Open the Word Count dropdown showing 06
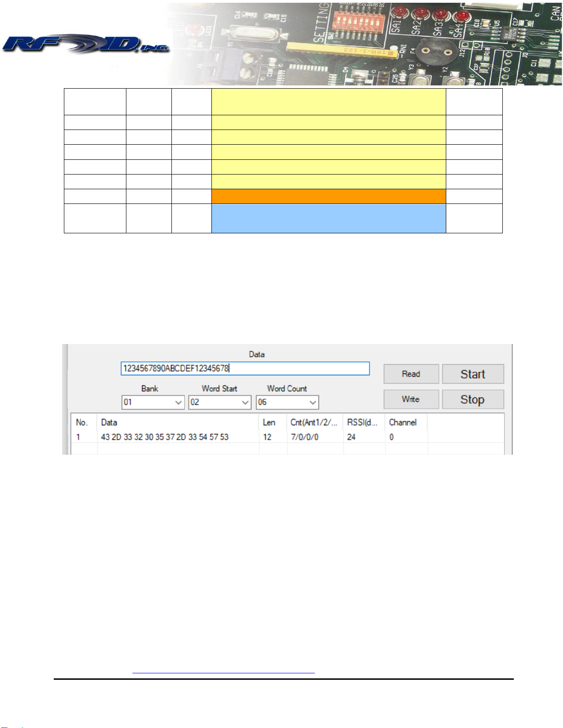This screenshot has width=563, height=728. pos(287,402)
